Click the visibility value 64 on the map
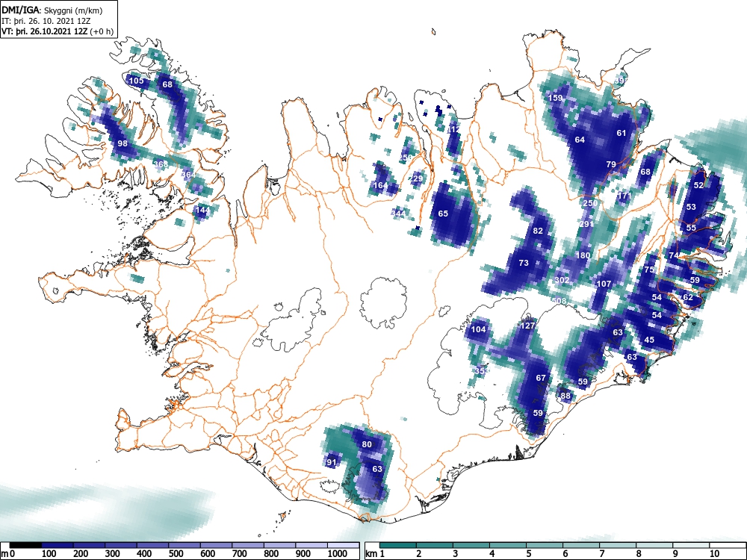 (x=580, y=140)
